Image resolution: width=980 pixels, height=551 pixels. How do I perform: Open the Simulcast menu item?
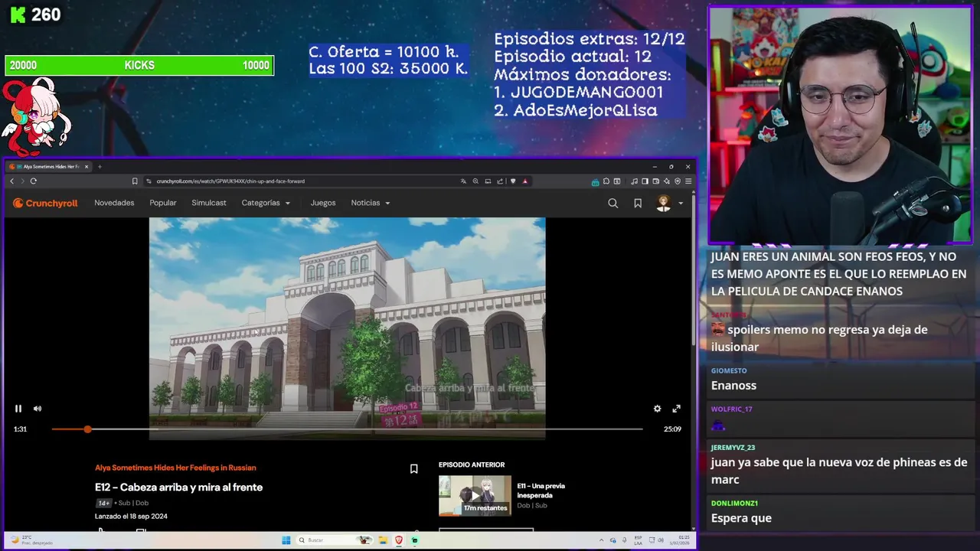[x=209, y=203]
